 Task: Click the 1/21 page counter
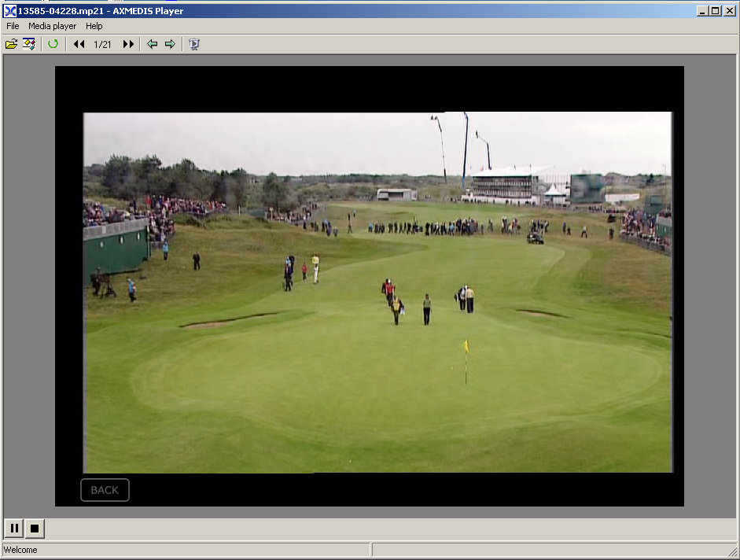(x=102, y=44)
